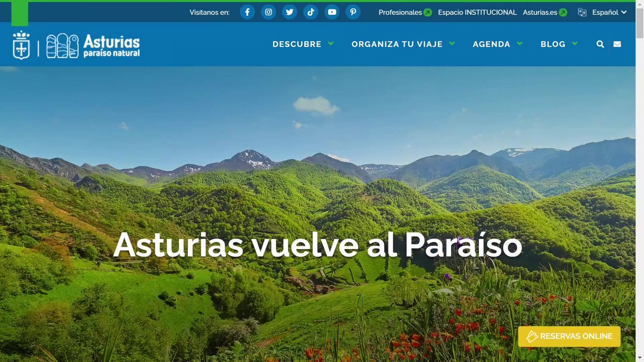Open Asturias.es external link
Screen dimensions: 644x362
[544, 12]
